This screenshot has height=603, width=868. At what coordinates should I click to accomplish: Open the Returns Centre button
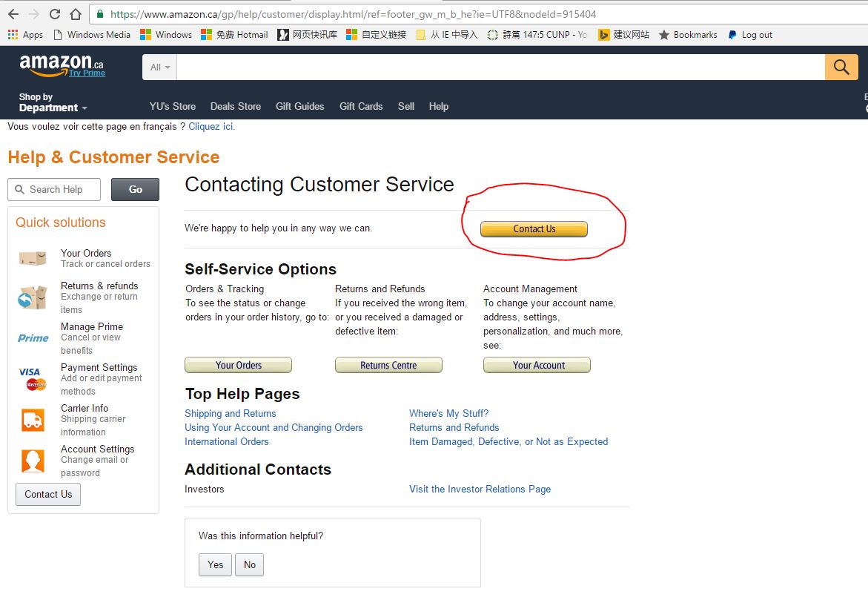(388, 365)
